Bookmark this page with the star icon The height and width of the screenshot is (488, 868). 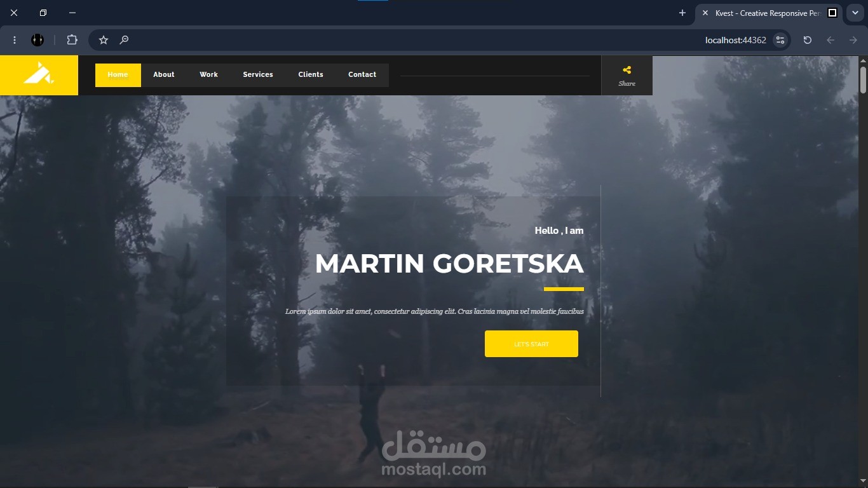pyautogui.click(x=104, y=40)
